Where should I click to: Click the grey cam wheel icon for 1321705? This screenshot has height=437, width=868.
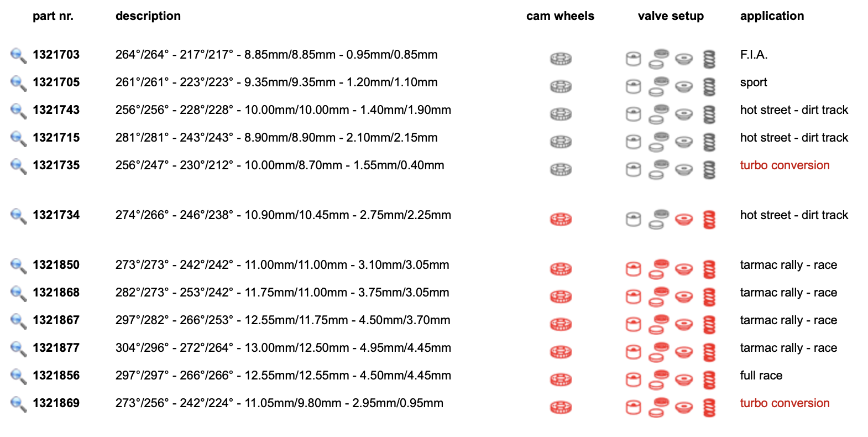click(x=561, y=86)
